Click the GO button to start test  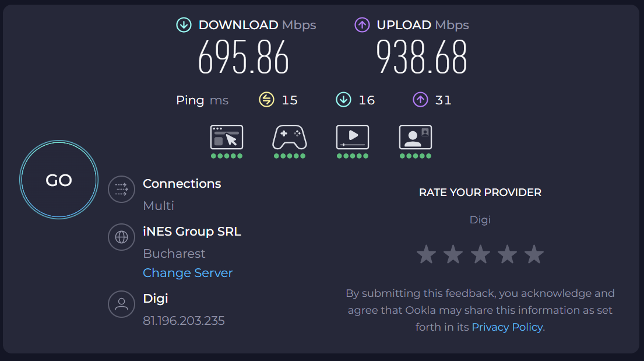coord(59,180)
